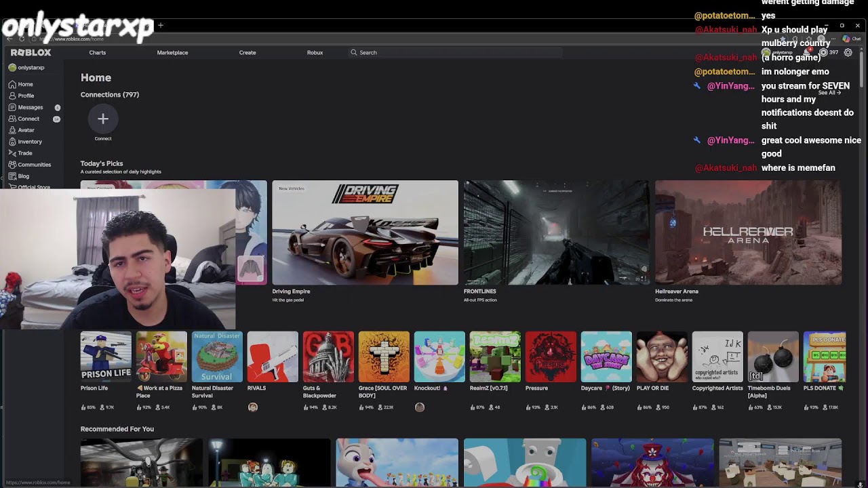
Task: Open the FRONTLINES featured card
Action: tap(556, 232)
